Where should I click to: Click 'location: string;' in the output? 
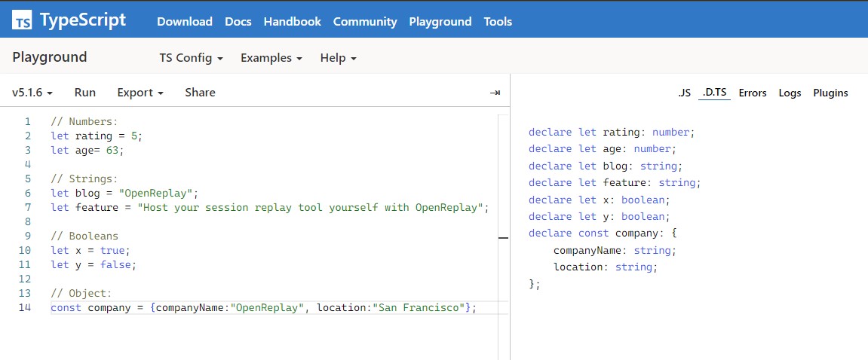[x=605, y=267]
